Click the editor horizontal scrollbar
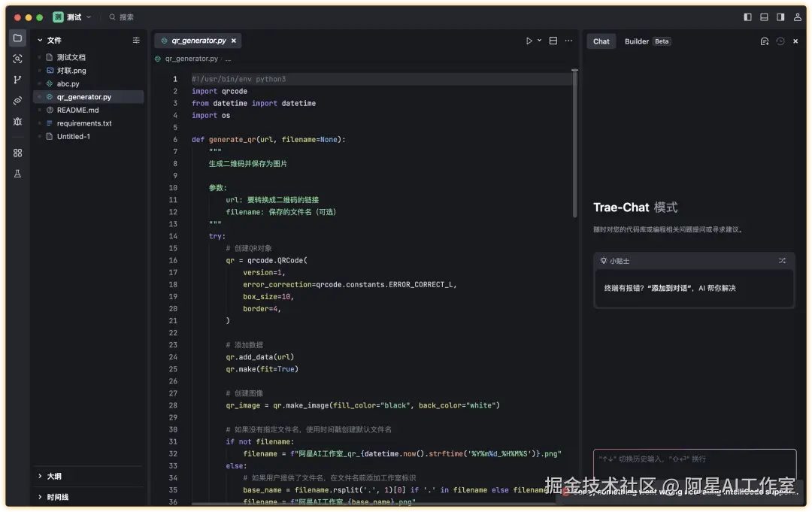This screenshot has width=812, height=512. coord(373,504)
